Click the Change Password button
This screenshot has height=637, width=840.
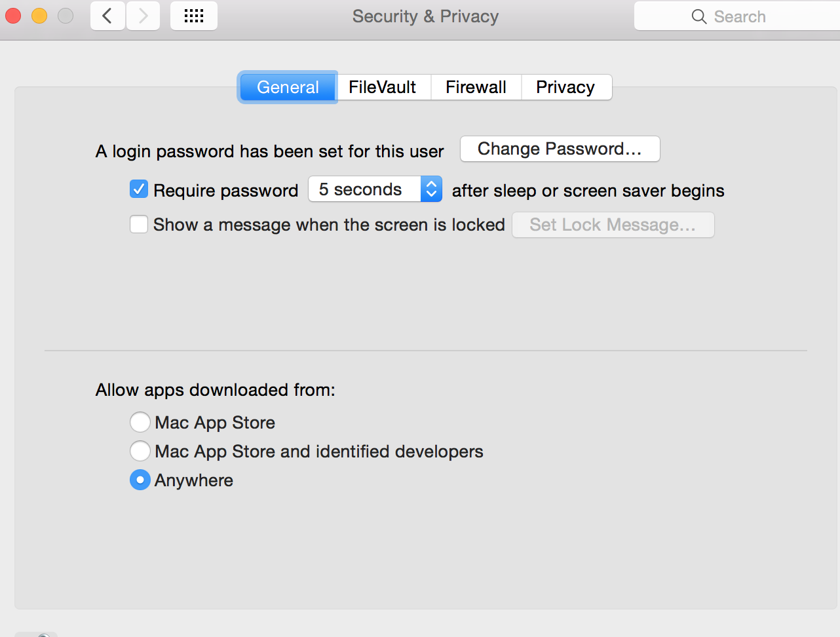point(560,149)
